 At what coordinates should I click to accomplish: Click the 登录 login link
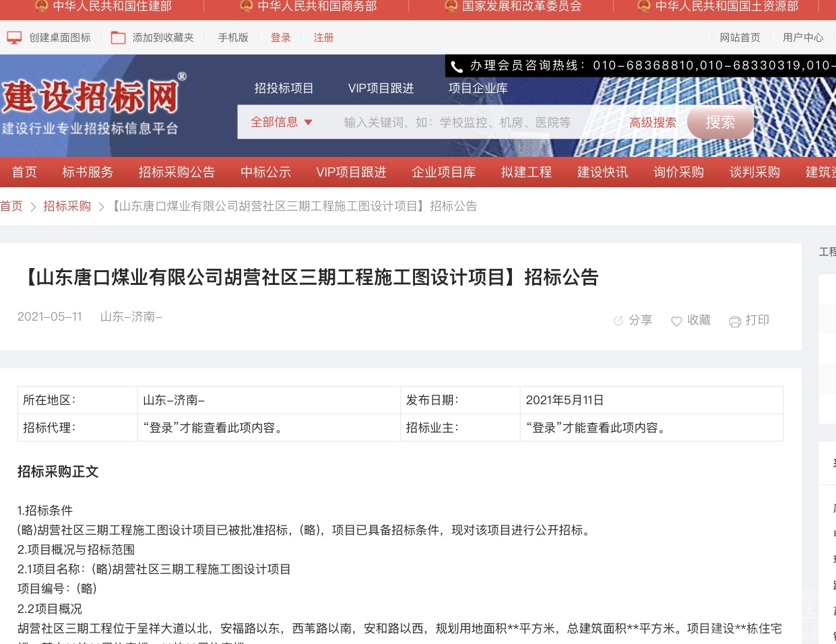point(280,38)
